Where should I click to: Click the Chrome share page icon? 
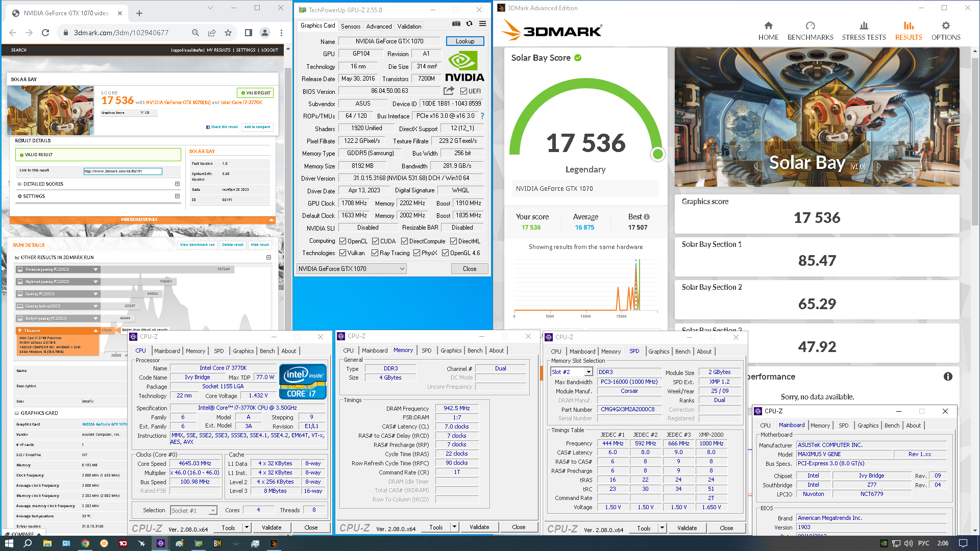click(x=212, y=33)
